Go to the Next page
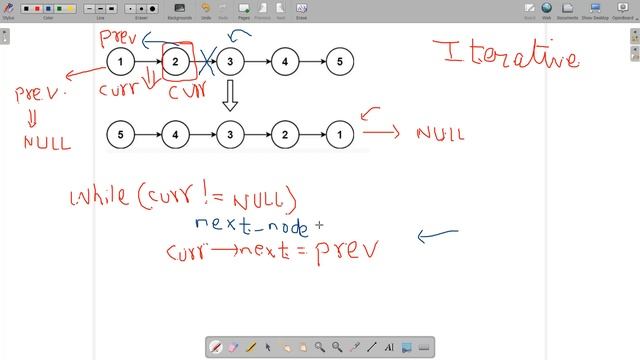Image resolution: width=640 pixels, height=360 pixels. click(280, 11)
